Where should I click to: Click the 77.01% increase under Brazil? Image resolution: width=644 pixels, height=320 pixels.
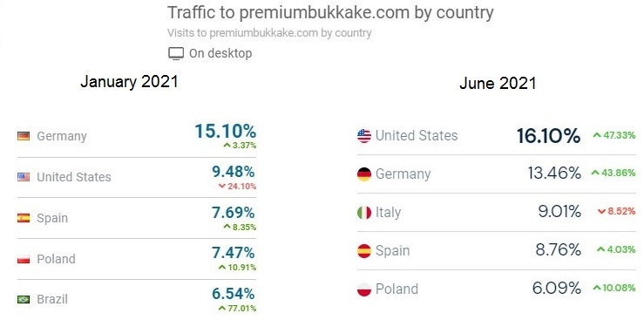[x=237, y=309]
